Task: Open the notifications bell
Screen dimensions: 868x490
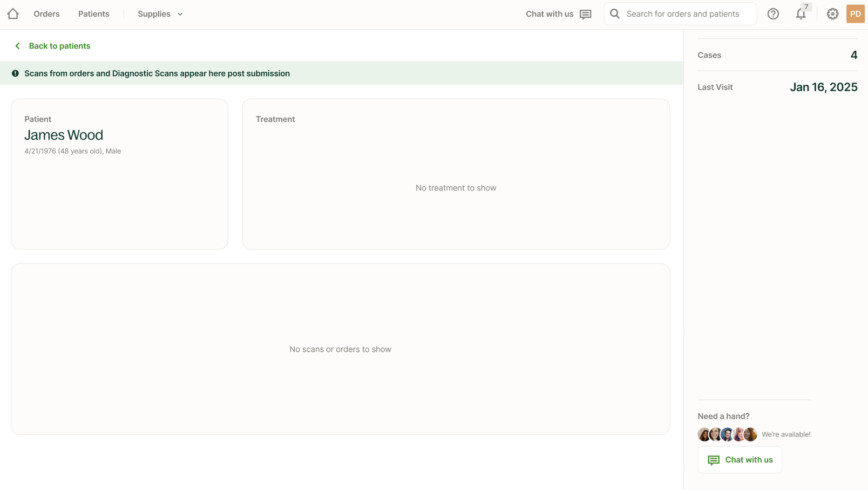Action: coord(801,14)
